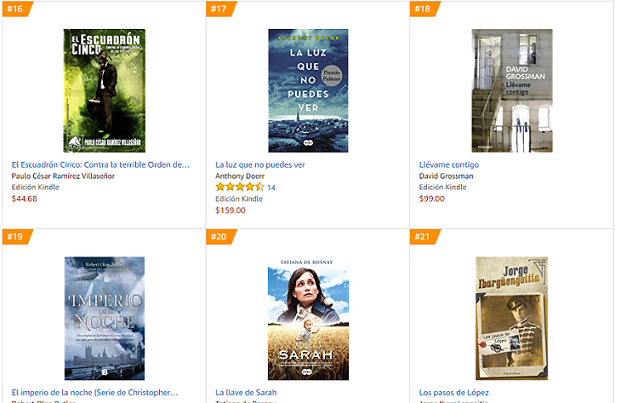Image resolution: width=621 pixels, height=403 pixels.
Task: Click the $159.00 price
Action: 230,210
